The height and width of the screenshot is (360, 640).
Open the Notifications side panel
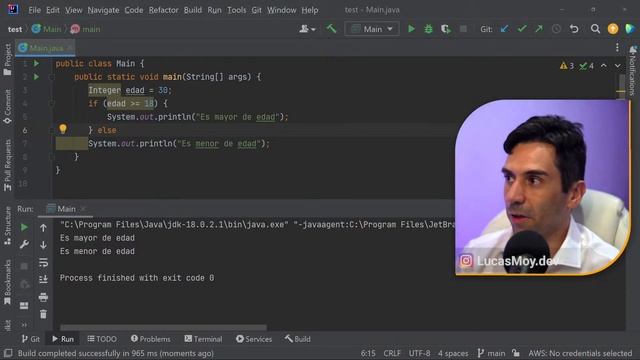pos(633,71)
